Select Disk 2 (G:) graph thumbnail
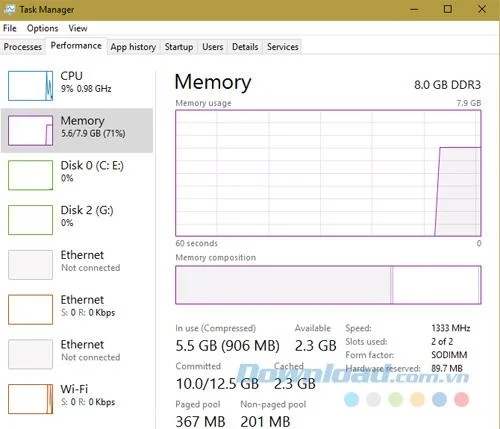 point(30,220)
